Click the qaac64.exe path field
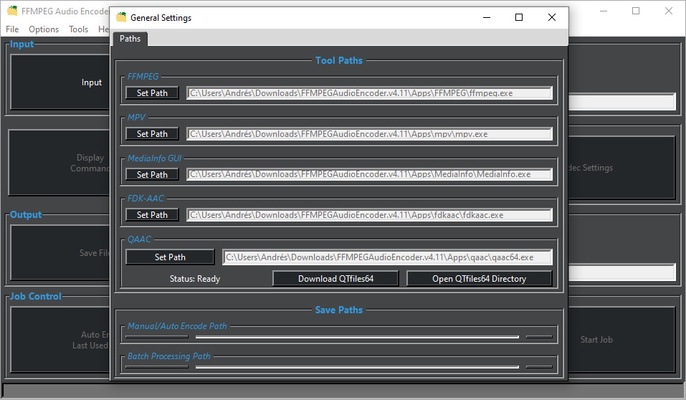The image size is (686, 400). click(387, 257)
